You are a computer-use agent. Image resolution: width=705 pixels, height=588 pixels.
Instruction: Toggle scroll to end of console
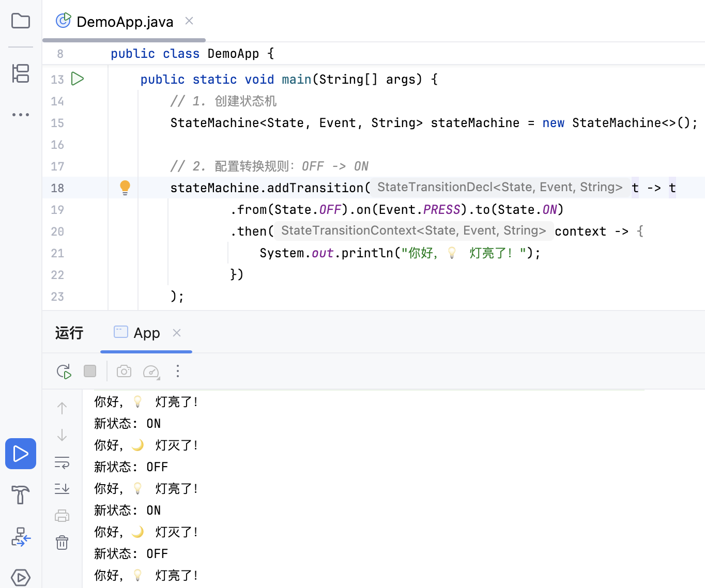(x=62, y=489)
